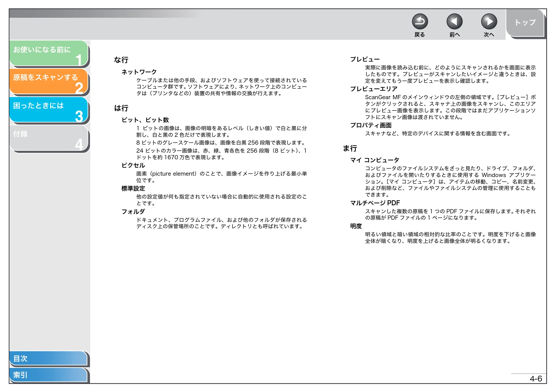The image size is (554, 392).
Task: Click the プロパティ画面 glossary term
Action: click(371, 125)
